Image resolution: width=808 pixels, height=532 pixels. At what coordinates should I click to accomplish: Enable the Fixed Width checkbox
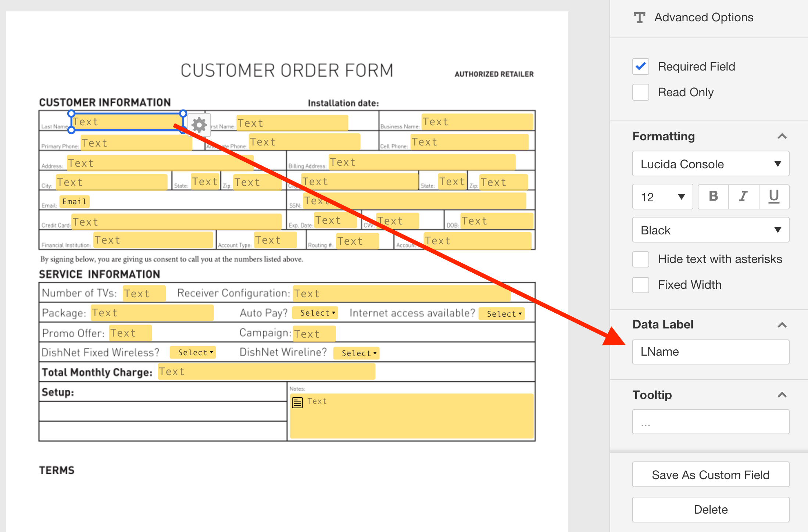click(x=641, y=285)
